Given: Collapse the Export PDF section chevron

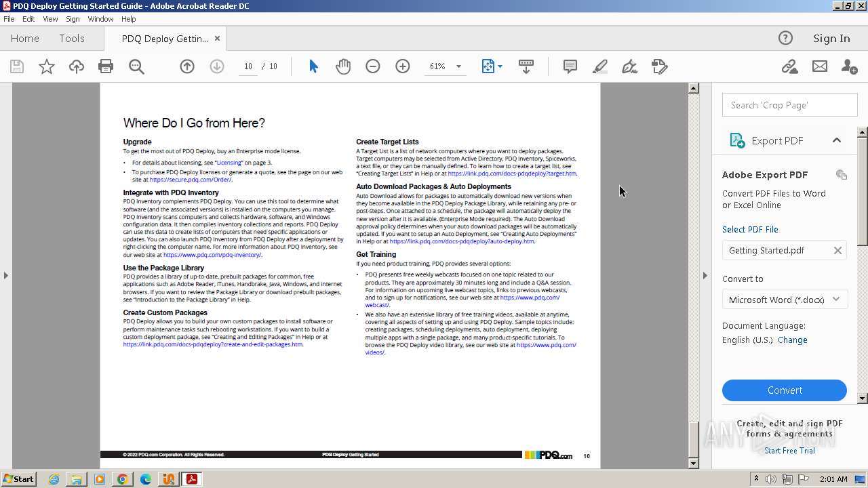Looking at the screenshot, I should [837, 140].
